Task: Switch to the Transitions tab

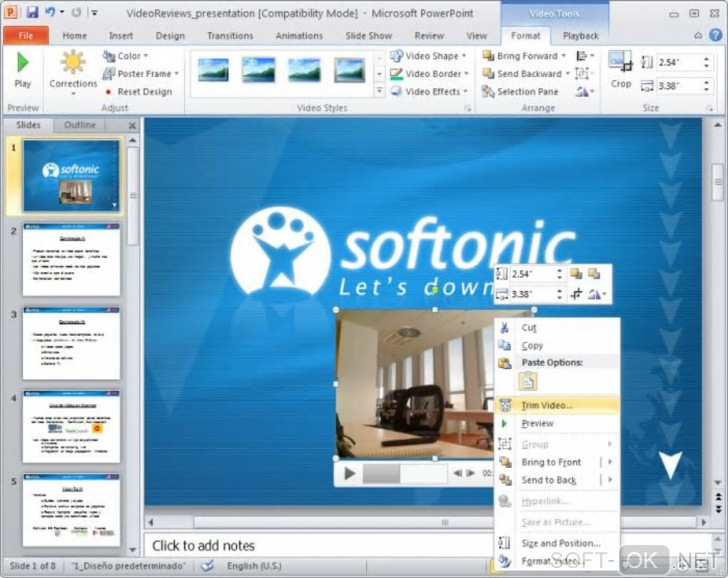Action: tap(230, 36)
